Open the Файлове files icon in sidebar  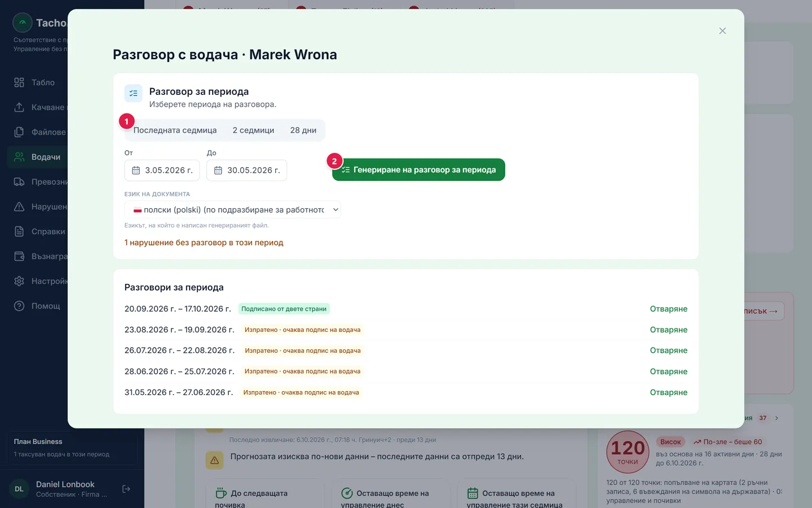(19, 132)
